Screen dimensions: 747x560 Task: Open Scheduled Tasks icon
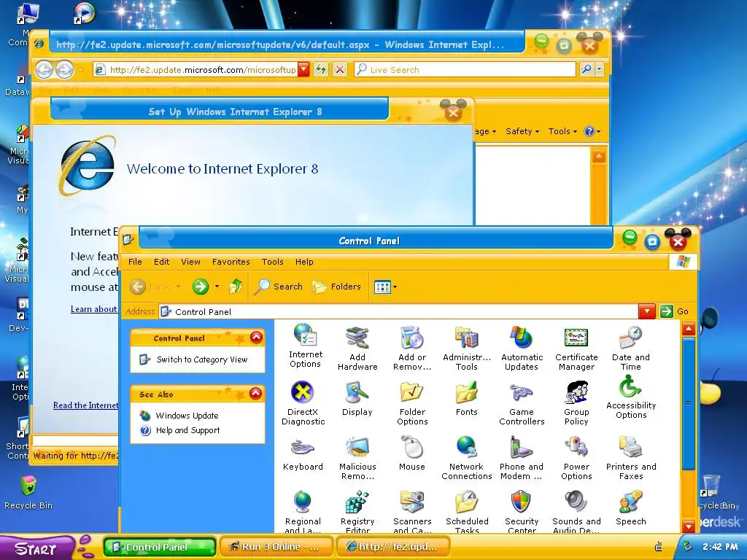pyautogui.click(x=466, y=511)
